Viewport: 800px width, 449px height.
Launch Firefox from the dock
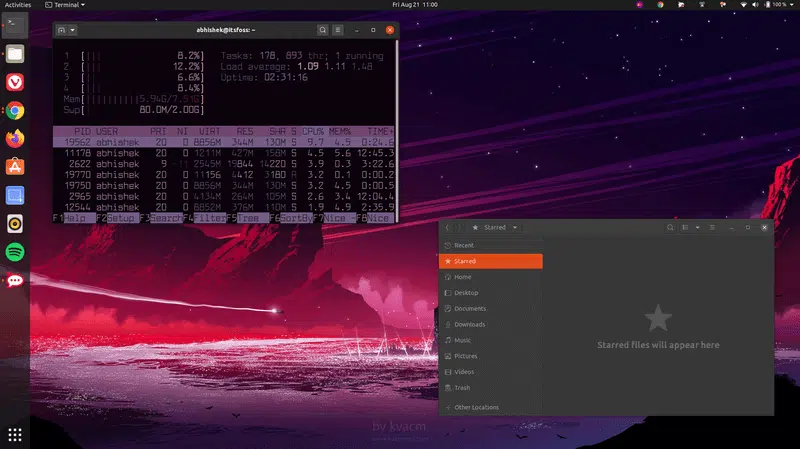coord(15,139)
